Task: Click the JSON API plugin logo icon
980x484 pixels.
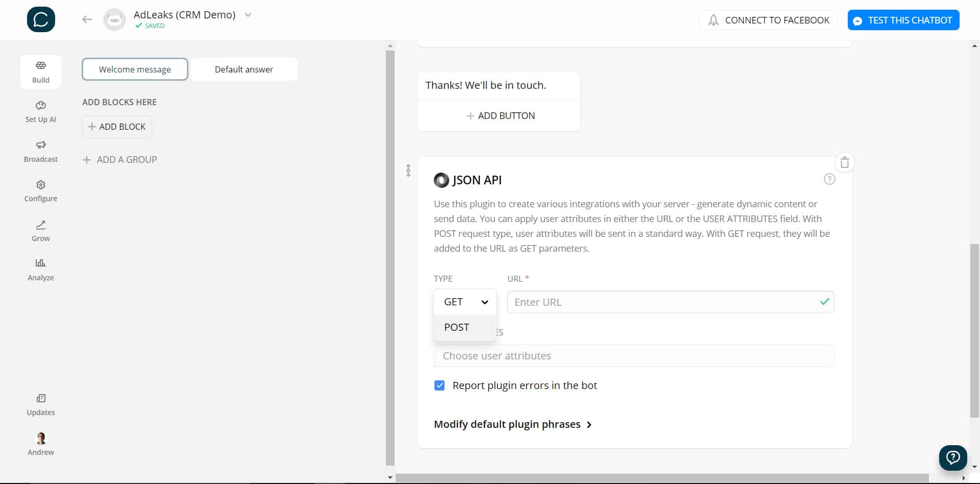Action: coord(442,180)
